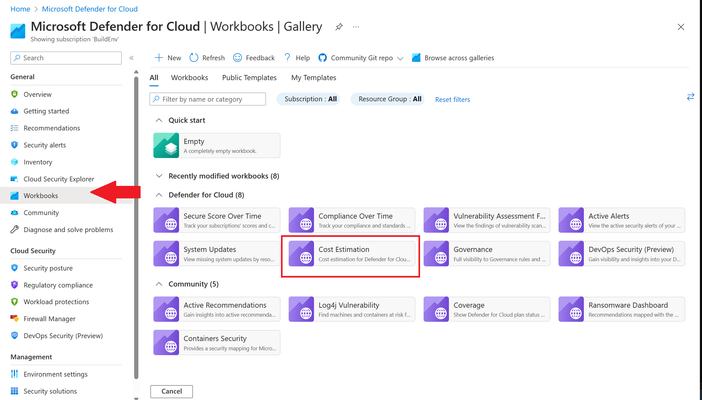Open Help from the toolbar

[297, 58]
